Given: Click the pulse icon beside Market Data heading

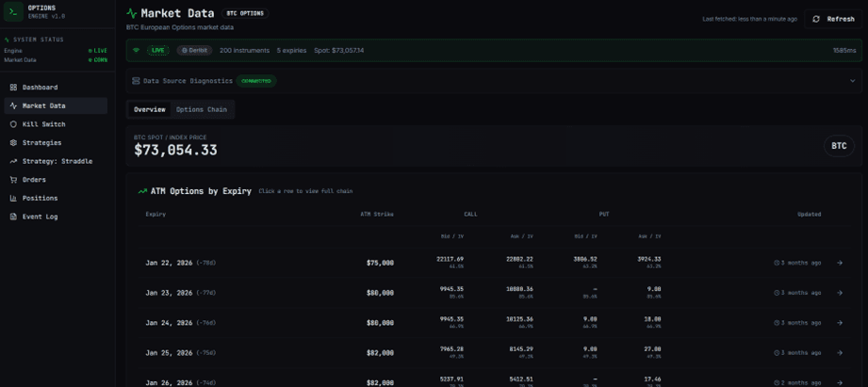Looking at the screenshot, I should [132, 13].
